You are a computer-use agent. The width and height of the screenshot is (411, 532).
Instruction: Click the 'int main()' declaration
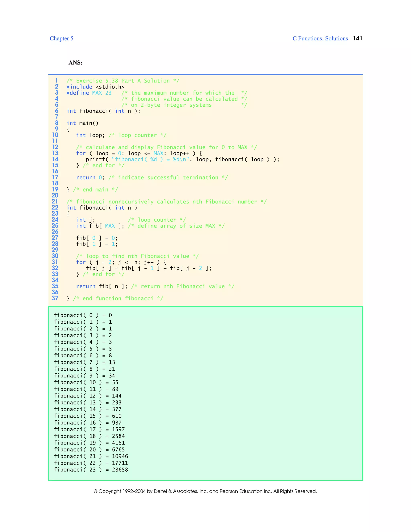(x=82, y=123)
